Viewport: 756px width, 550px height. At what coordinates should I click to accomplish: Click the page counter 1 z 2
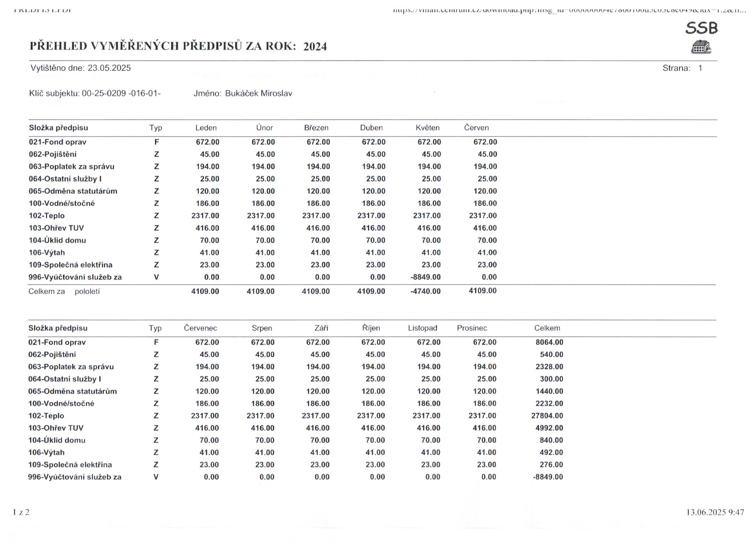tap(21, 512)
